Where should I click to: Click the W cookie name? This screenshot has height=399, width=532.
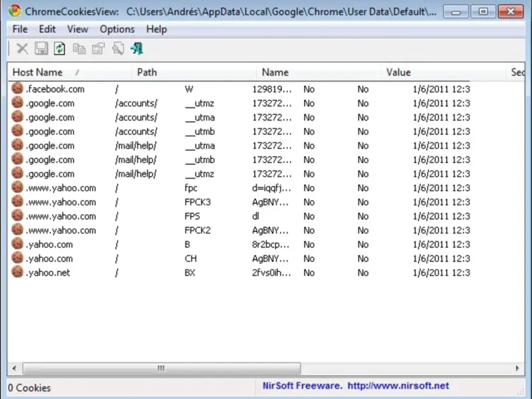tap(189, 89)
